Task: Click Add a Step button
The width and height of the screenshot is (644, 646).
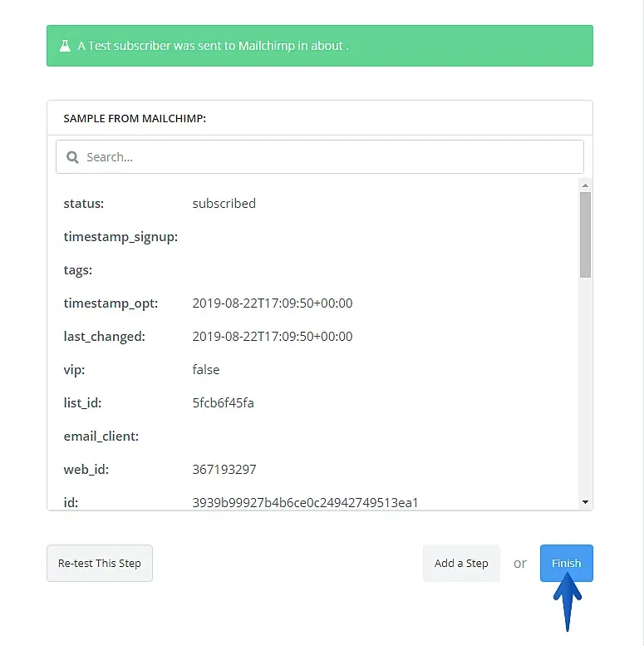Action: pyautogui.click(x=461, y=563)
